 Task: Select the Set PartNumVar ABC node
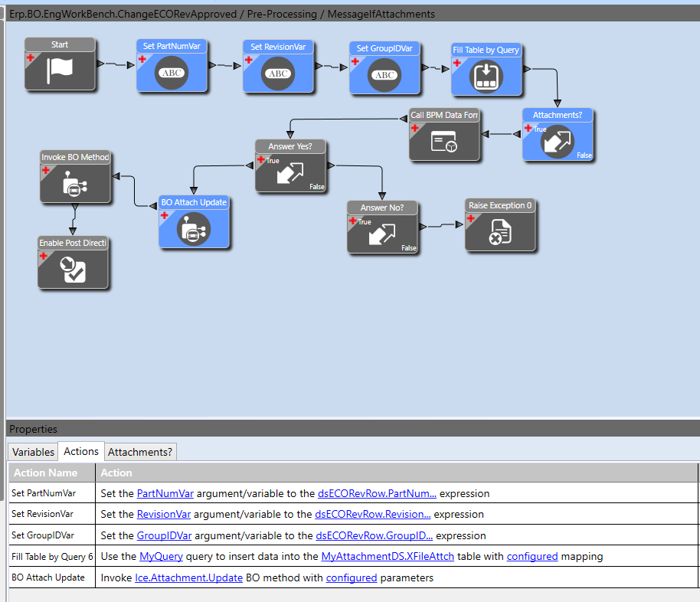172,66
